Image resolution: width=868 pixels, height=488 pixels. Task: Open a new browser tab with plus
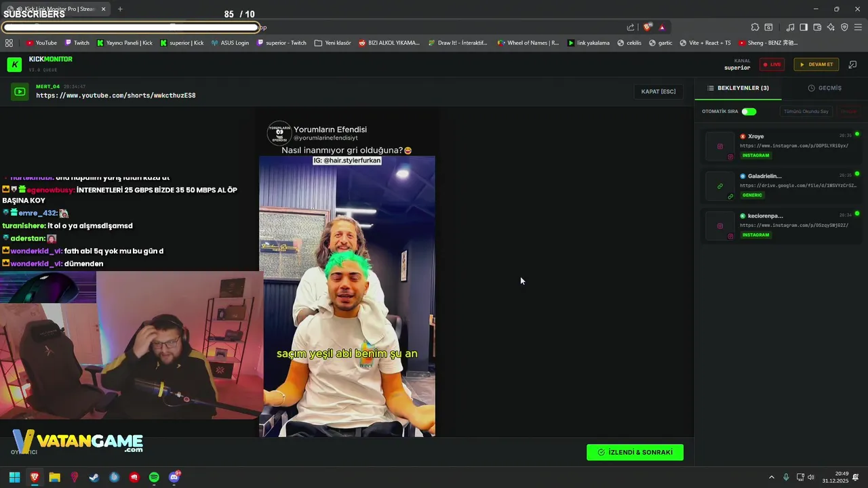click(120, 9)
